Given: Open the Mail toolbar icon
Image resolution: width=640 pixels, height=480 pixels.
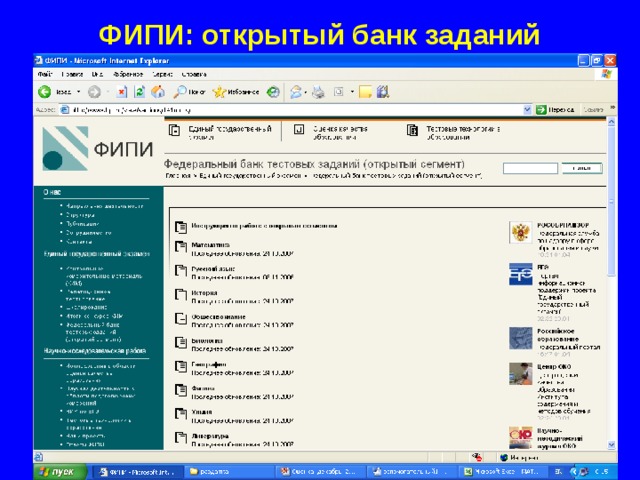Looking at the screenshot, I should pos(296,92).
